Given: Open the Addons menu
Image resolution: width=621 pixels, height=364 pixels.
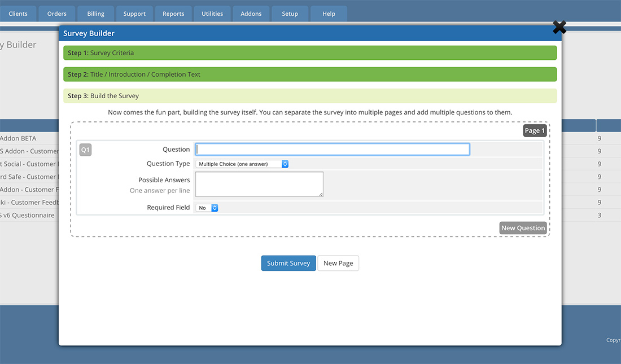Looking at the screenshot, I should (x=251, y=14).
